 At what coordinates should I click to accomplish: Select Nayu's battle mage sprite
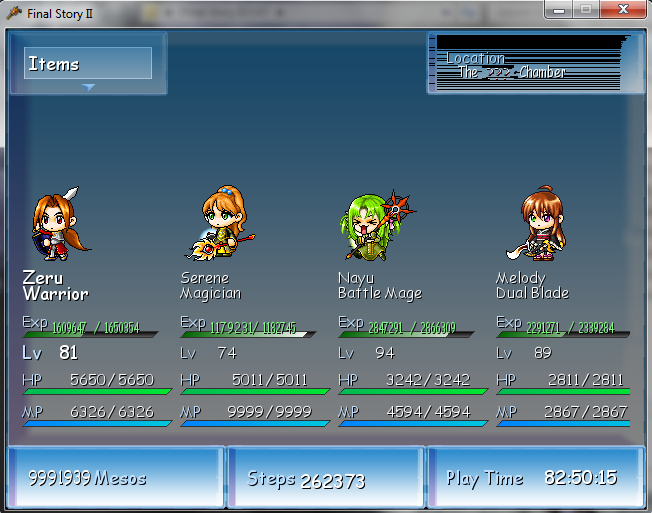click(x=377, y=226)
